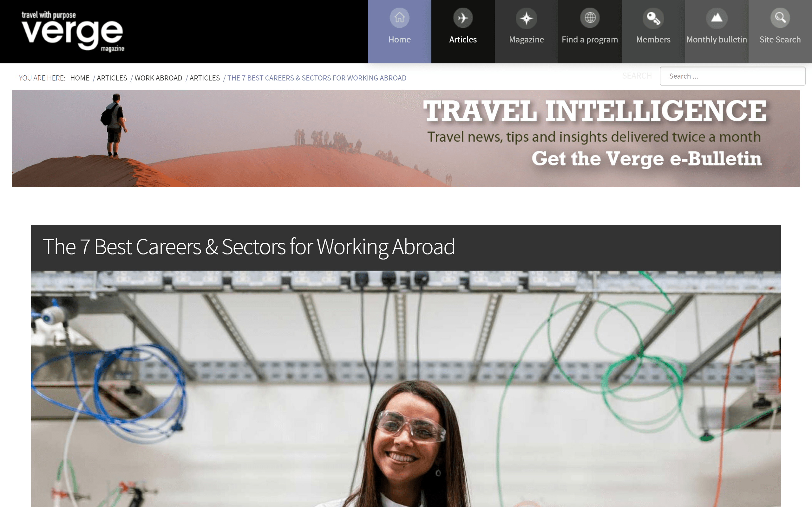This screenshot has width=812, height=507.
Task: Select the Monthly bulletin menu text
Action: click(717, 40)
